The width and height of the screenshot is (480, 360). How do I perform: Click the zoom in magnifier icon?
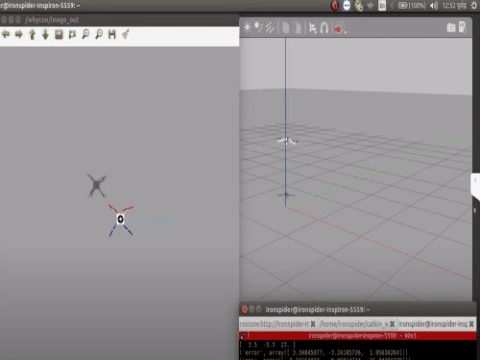click(x=86, y=34)
